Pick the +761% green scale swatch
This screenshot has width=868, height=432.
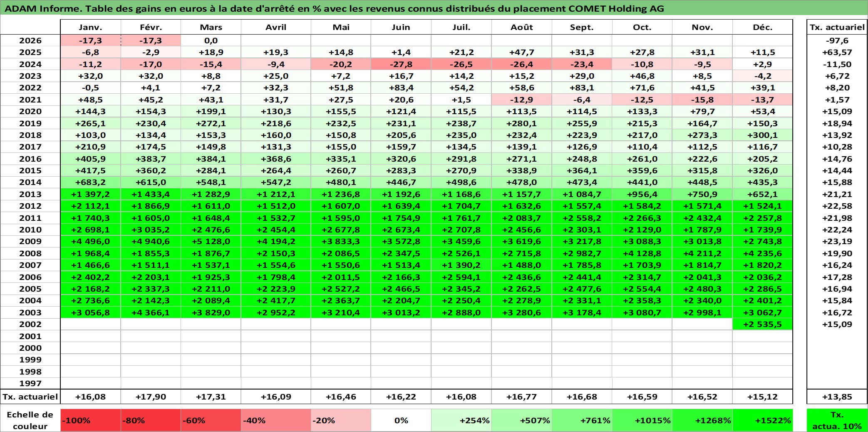pos(582,420)
